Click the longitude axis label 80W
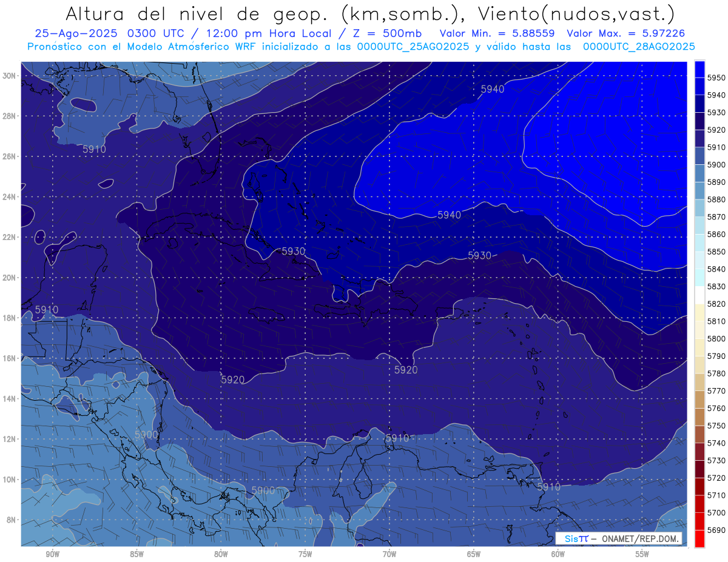This screenshot has width=728, height=562. pyautogui.click(x=221, y=554)
